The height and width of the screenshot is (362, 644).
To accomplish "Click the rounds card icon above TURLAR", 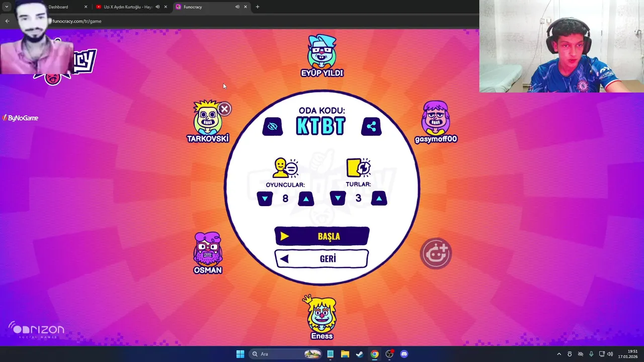I will coord(358,168).
